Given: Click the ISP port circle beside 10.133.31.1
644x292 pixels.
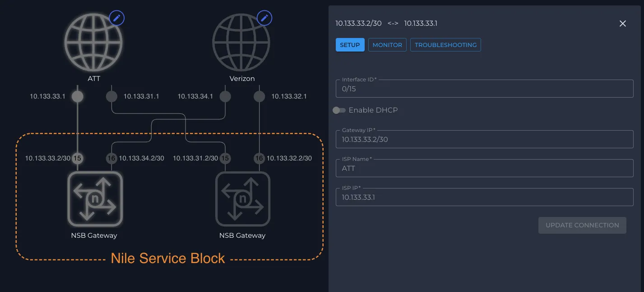Looking at the screenshot, I should click(x=111, y=96).
